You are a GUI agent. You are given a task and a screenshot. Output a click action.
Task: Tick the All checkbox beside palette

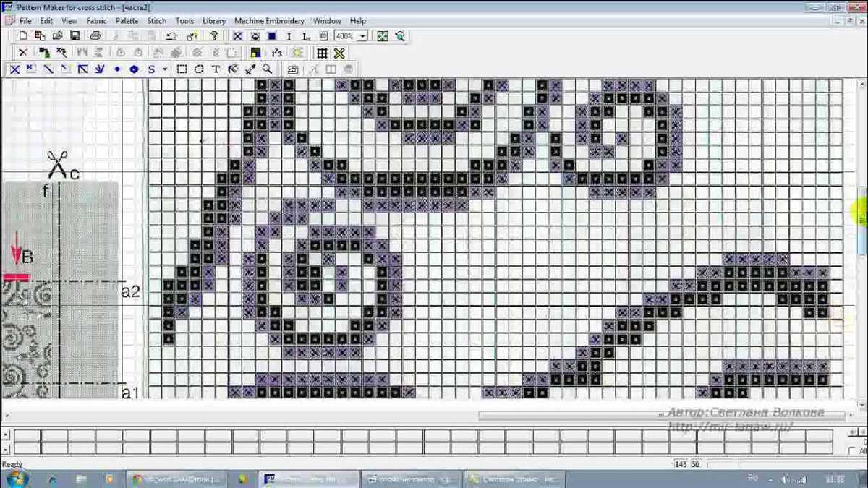click(x=851, y=451)
